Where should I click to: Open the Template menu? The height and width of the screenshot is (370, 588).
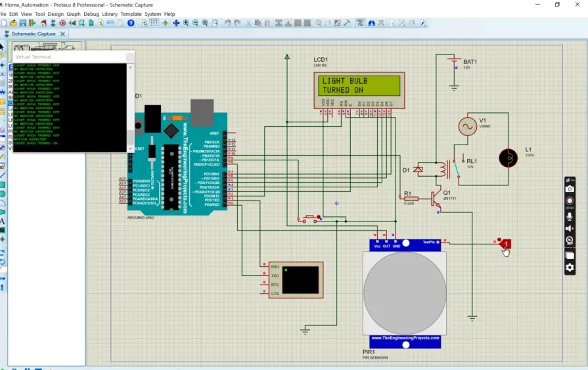point(131,14)
